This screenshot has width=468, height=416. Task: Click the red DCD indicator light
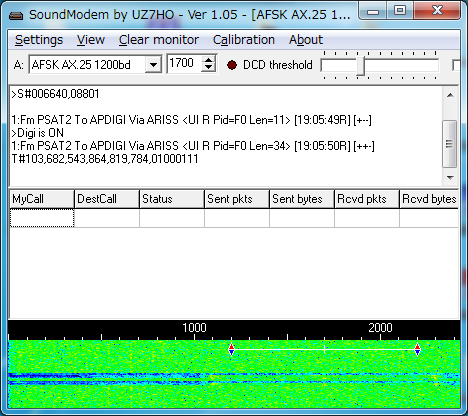pyautogui.click(x=232, y=65)
